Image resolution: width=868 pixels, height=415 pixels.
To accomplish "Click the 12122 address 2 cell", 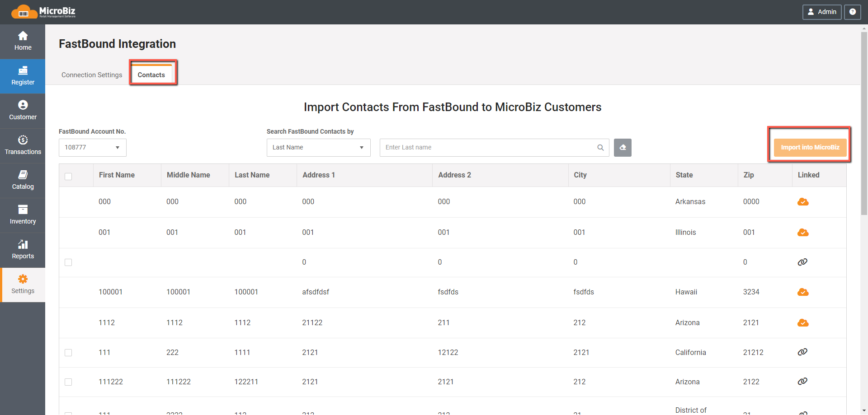I will (x=448, y=353).
